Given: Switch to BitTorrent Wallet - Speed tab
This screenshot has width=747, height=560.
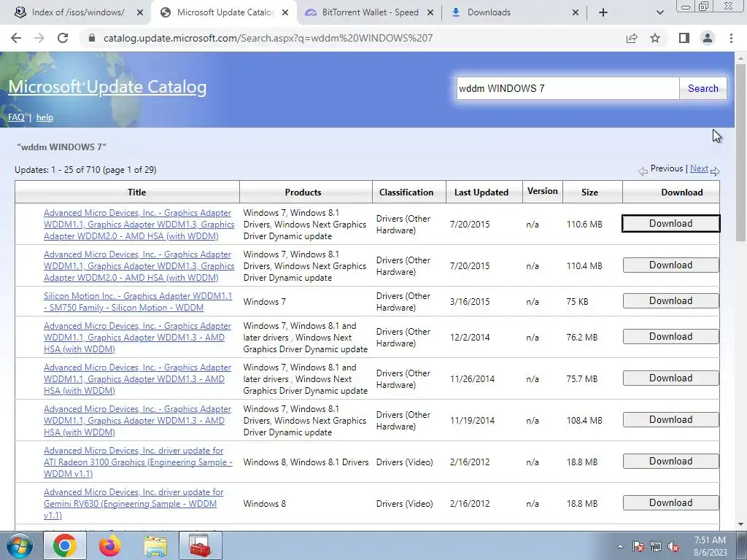Looking at the screenshot, I should (369, 12).
